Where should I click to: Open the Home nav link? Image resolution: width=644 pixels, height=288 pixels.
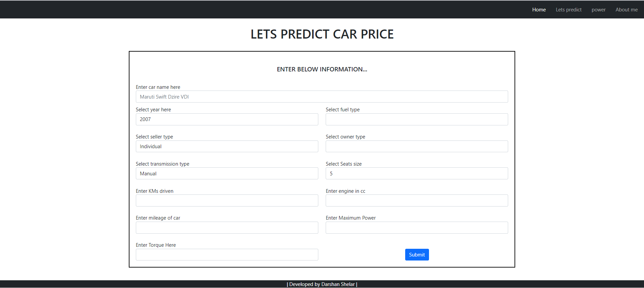point(539,10)
